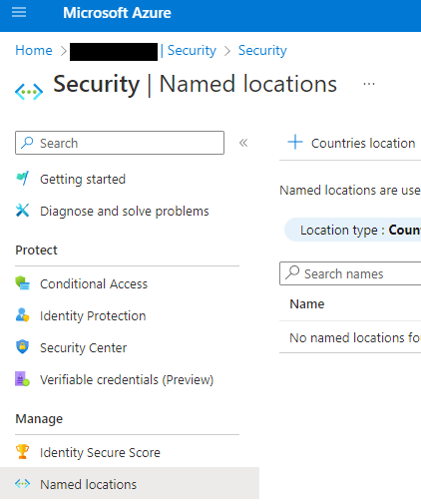This screenshot has width=421, height=504.
Task: Select Named locations in sidebar
Action: tap(130, 483)
